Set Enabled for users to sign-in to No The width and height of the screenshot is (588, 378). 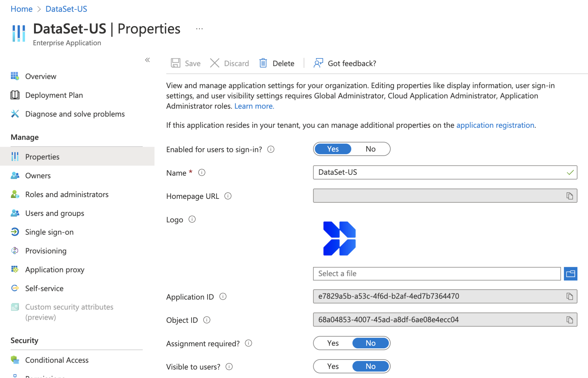coord(370,149)
